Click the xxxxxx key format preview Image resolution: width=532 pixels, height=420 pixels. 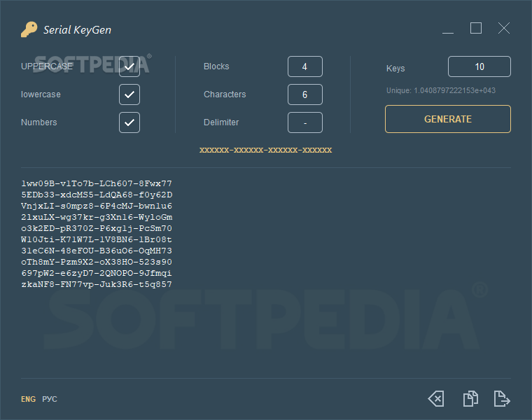(x=265, y=150)
